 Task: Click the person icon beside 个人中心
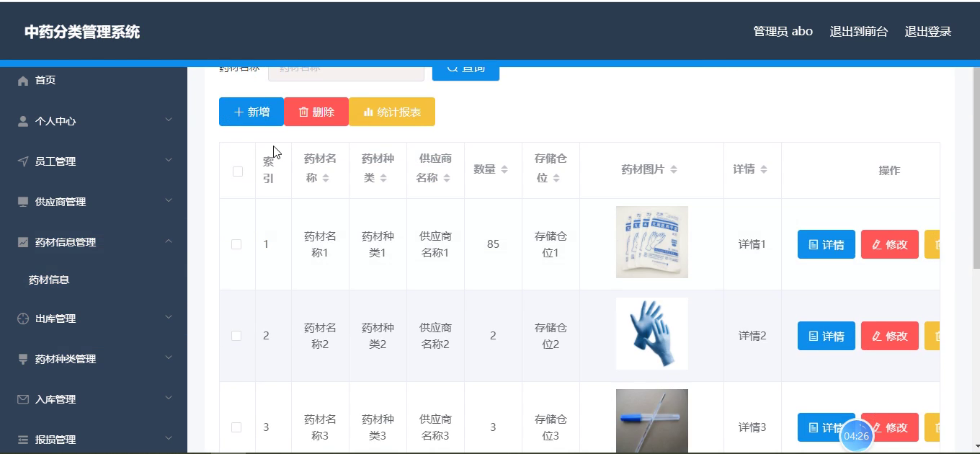(23, 121)
